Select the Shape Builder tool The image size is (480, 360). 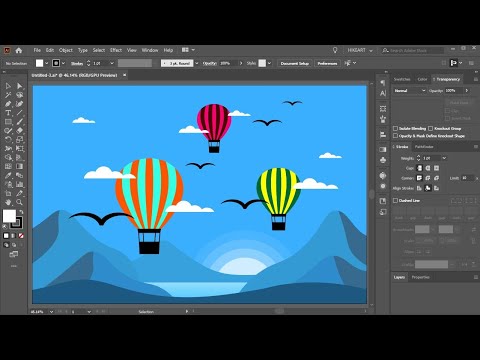[x=8, y=157]
